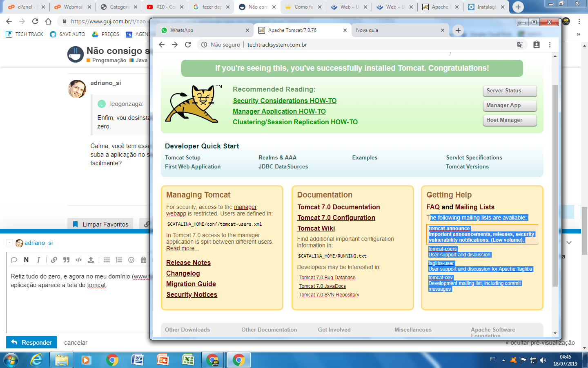Open Excel from the taskbar
588x368 pixels.
pyautogui.click(x=188, y=360)
